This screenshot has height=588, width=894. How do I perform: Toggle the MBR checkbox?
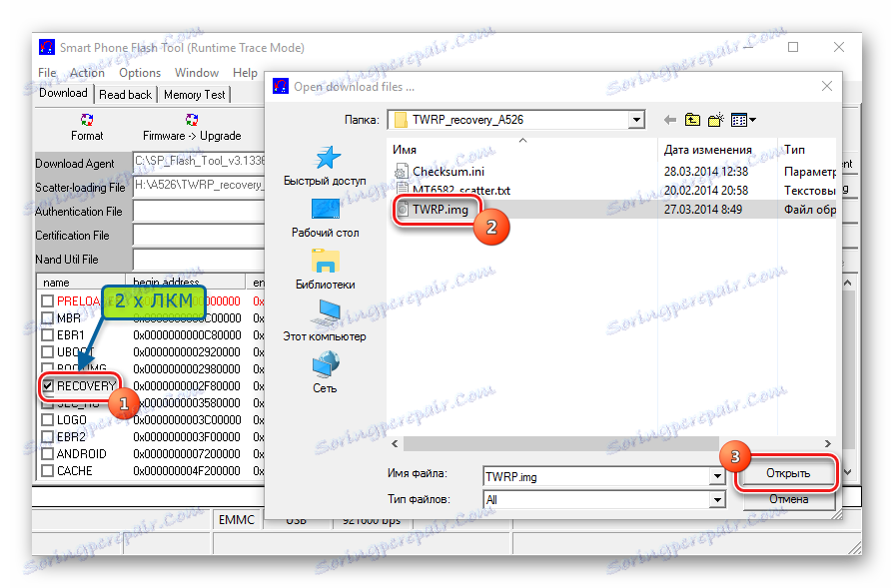tap(47, 317)
